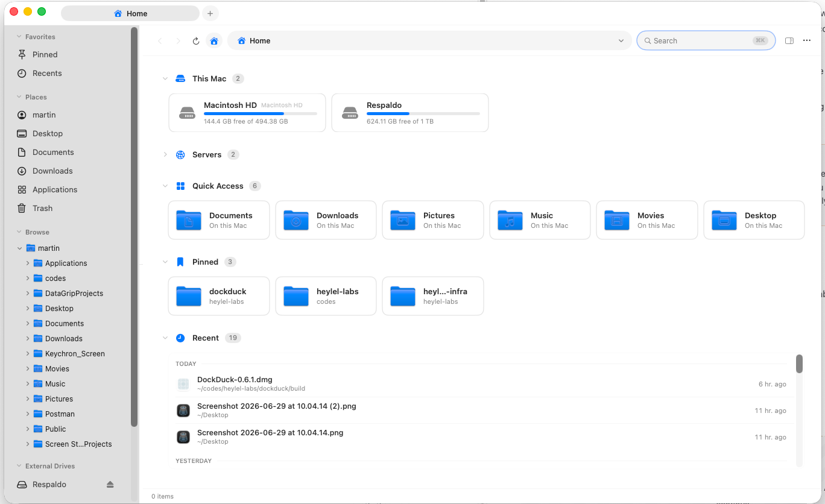Collapse the martin tree node in Browse
Image resolution: width=825 pixels, height=504 pixels.
(20, 248)
